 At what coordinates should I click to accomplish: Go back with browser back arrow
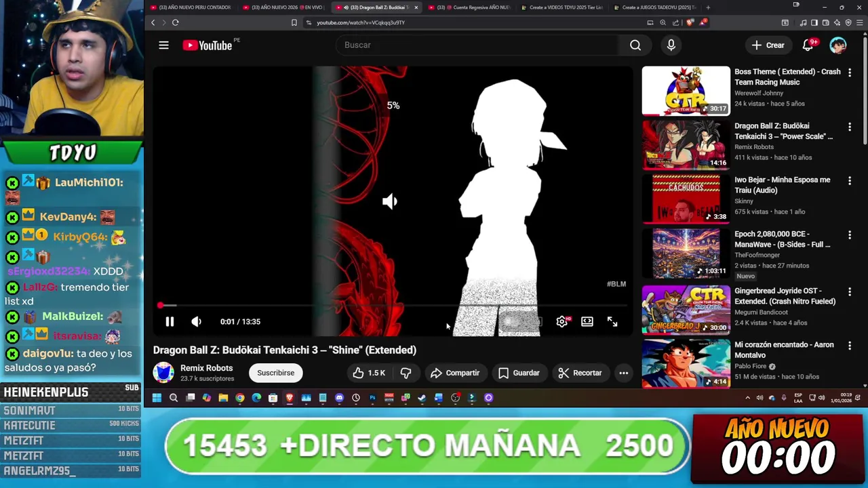[153, 22]
